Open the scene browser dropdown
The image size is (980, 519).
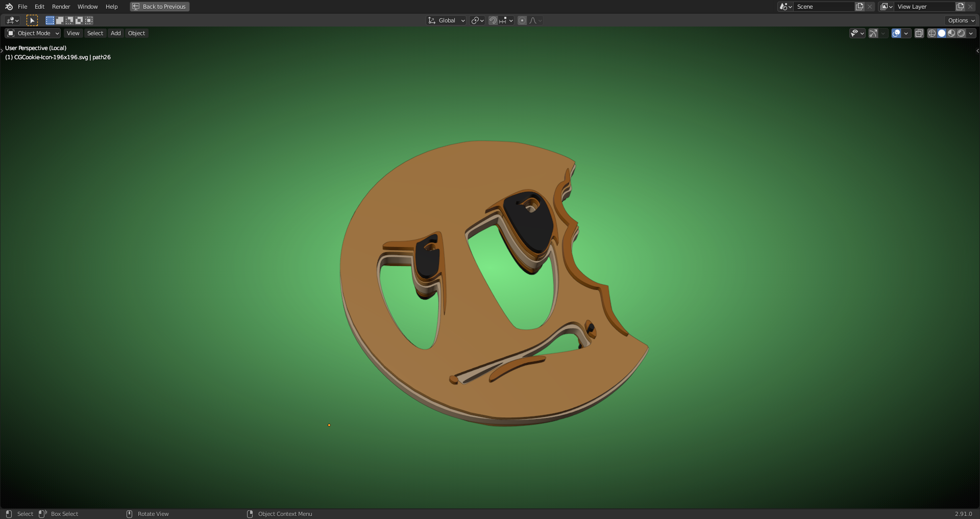click(x=786, y=7)
